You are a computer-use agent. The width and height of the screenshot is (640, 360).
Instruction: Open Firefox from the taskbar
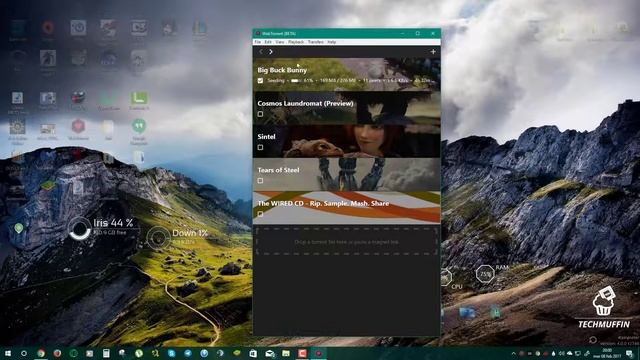57,353
